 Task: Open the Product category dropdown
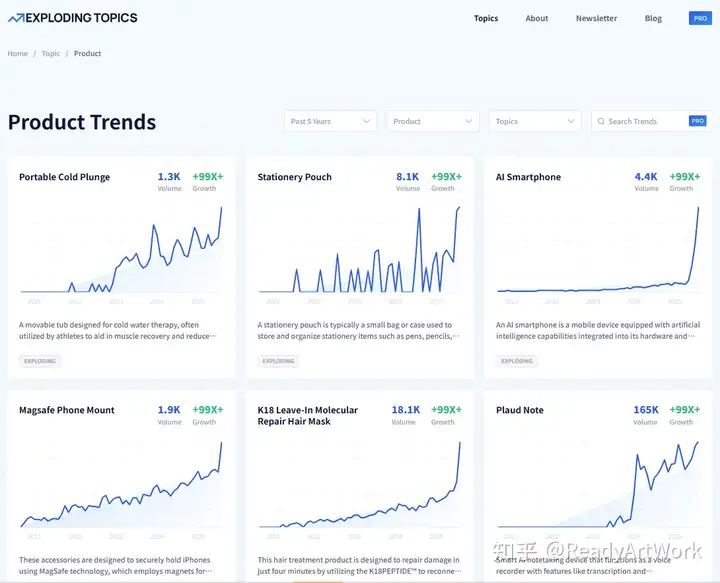click(433, 121)
